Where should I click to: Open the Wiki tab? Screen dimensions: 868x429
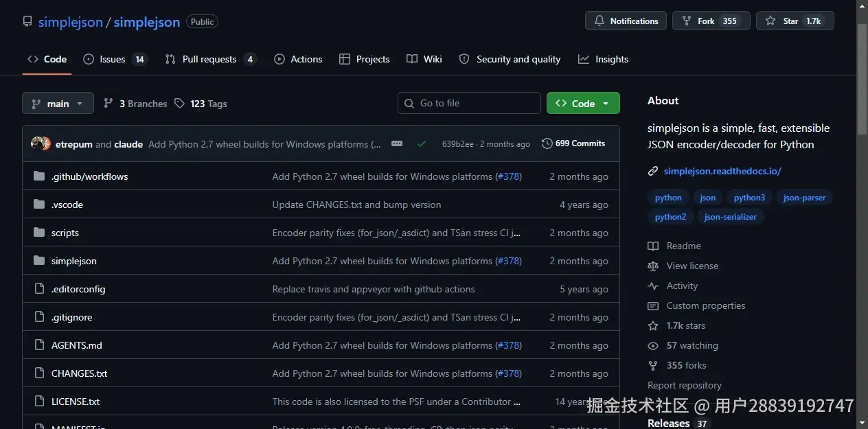point(424,59)
